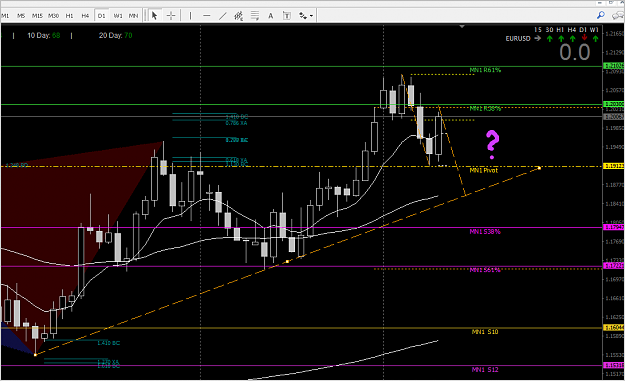Switch chart to M5 timeframe
This screenshot has height=381, width=625.
tap(21, 16)
